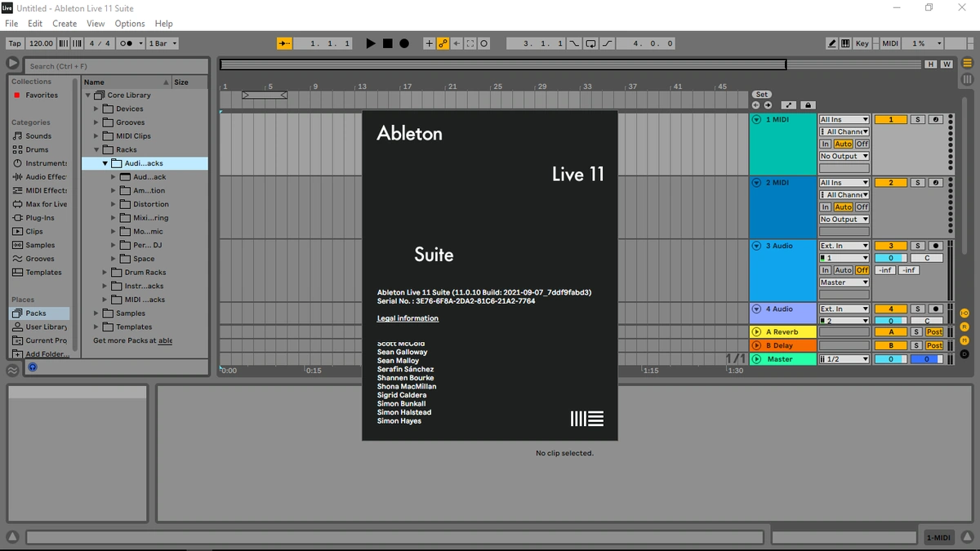Open 1 MIDI No Output dropdown

click(844, 156)
